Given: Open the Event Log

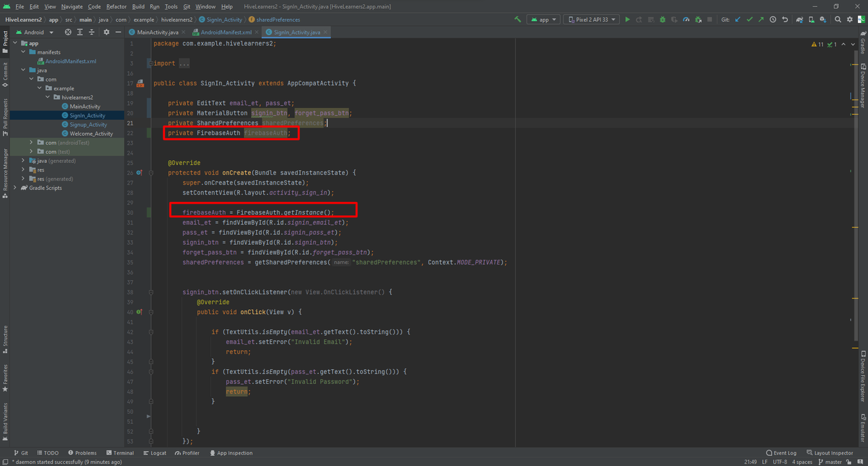Looking at the screenshot, I should pos(781,453).
